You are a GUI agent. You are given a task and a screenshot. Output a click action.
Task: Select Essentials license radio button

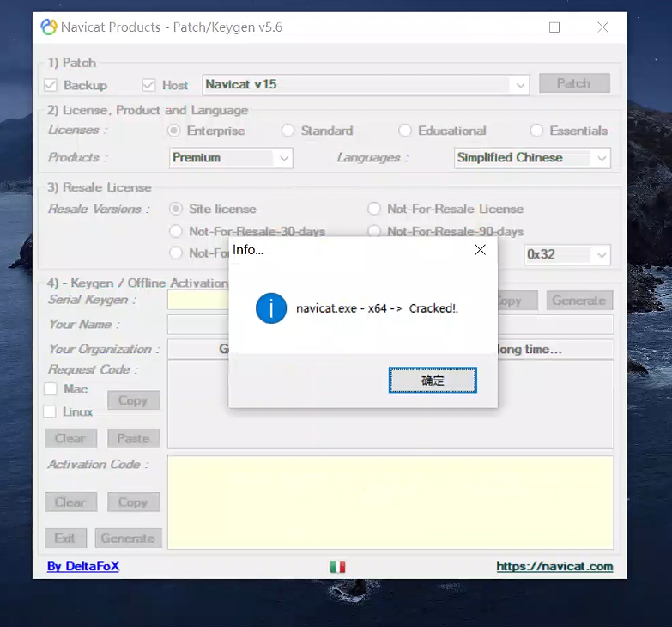536,131
